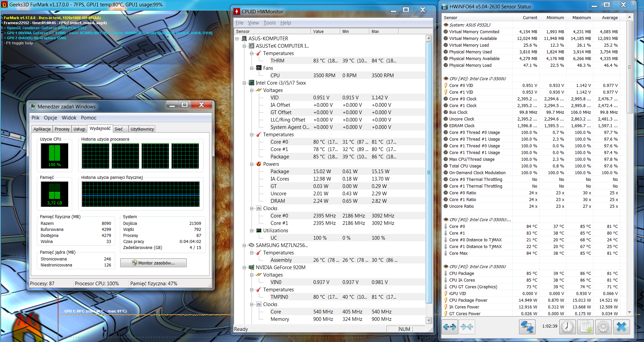
Task: Switch to the Usługi tab
Action: (79, 129)
